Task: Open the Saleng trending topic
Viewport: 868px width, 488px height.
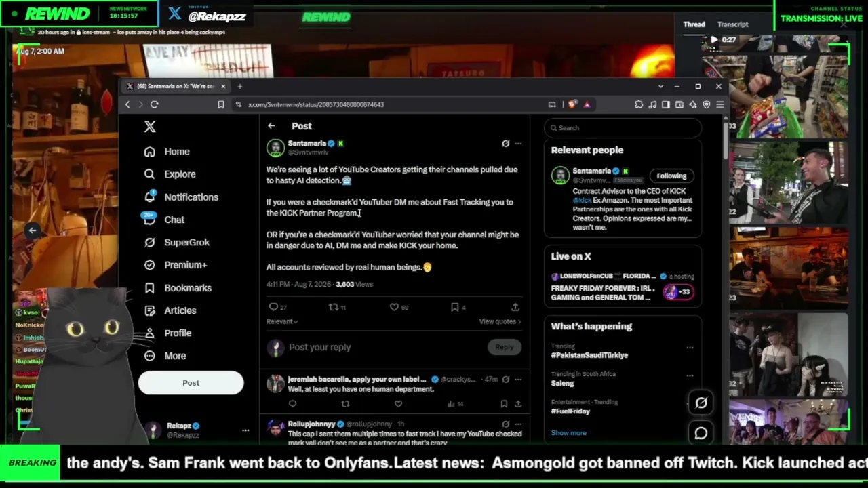Action: click(x=562, y=384)
